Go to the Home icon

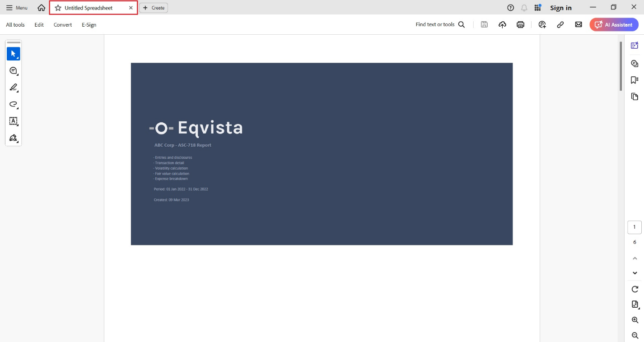tap(41, 8)
